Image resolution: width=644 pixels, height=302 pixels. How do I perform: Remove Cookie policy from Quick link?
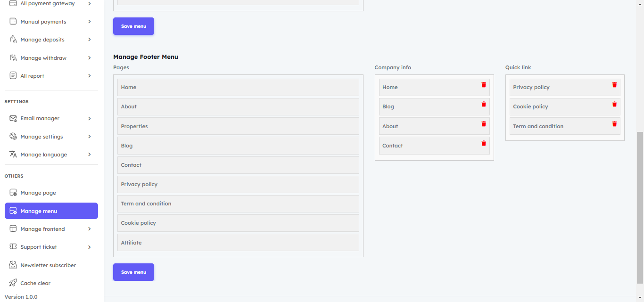[x=614, y=104]
